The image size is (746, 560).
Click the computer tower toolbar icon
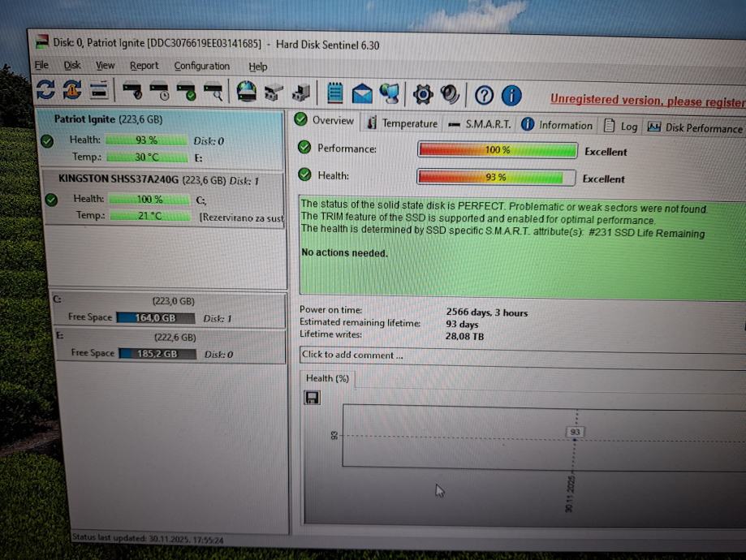click(300, 93)
